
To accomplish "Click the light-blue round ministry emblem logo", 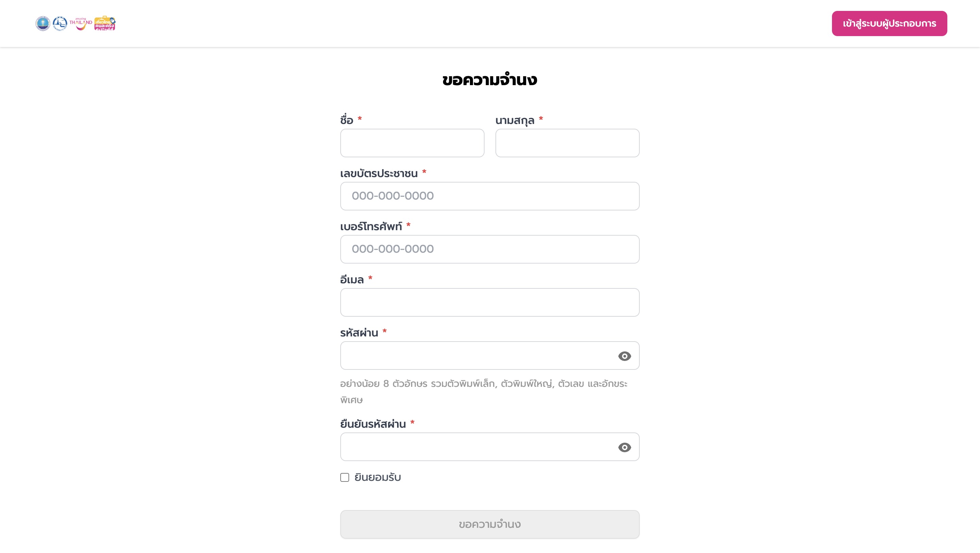I will tap(43, 23).
